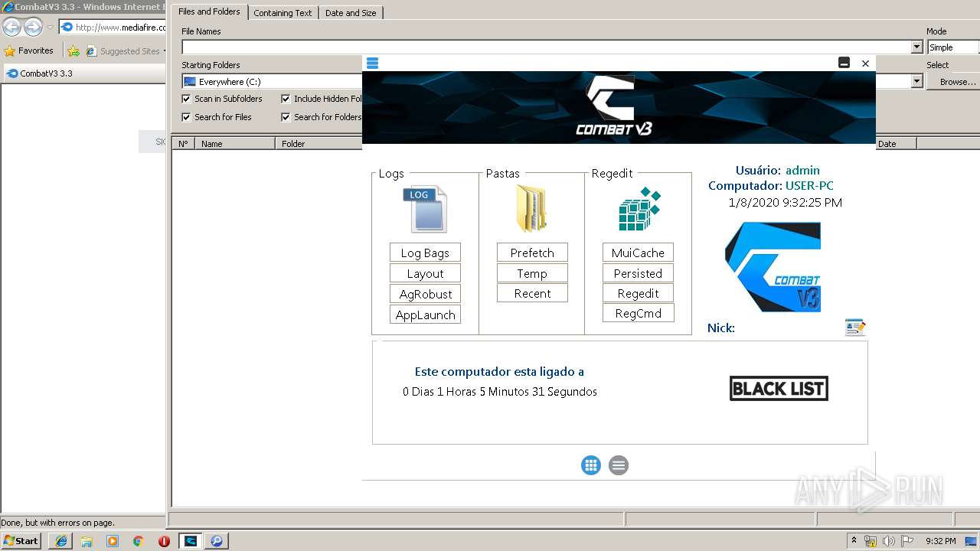This screenshot has width=980, height=551.
Task: Click the add to favorites bar icon
Action: tap(73, 51)
